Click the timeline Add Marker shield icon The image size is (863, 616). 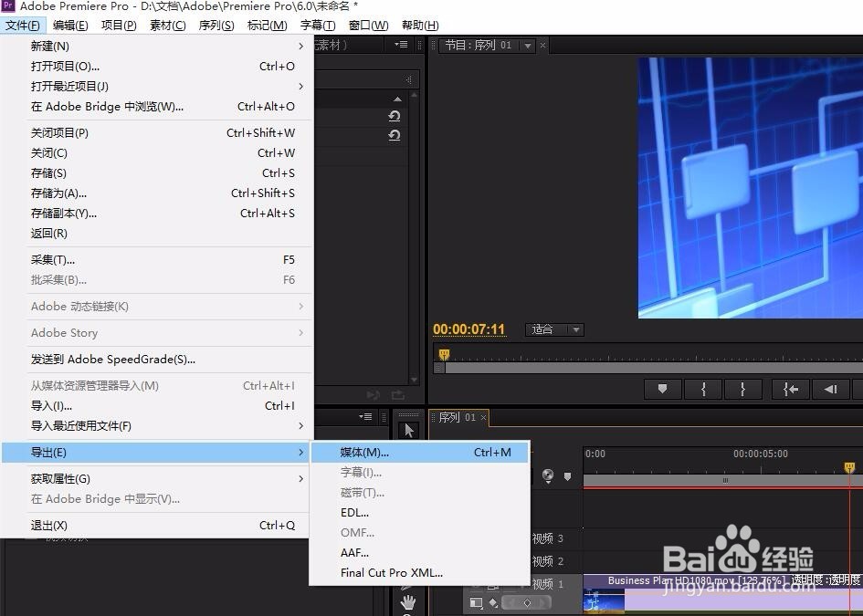567,476
